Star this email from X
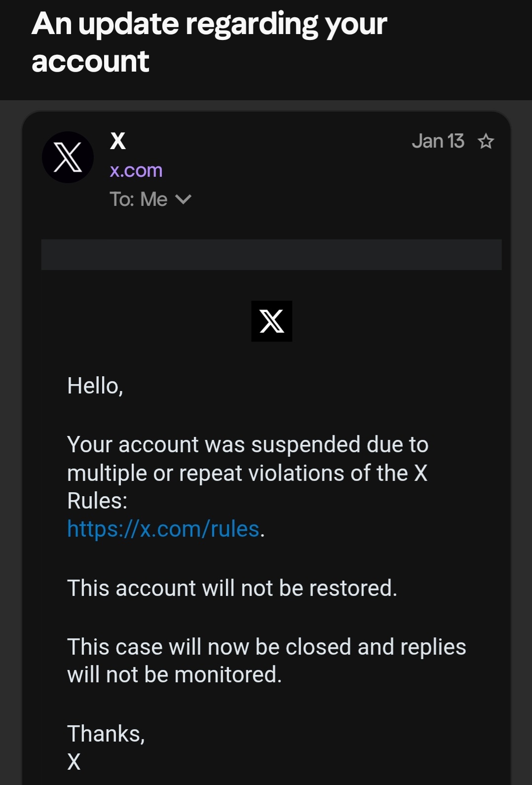The image size is (532, 785). coord(486,142)
